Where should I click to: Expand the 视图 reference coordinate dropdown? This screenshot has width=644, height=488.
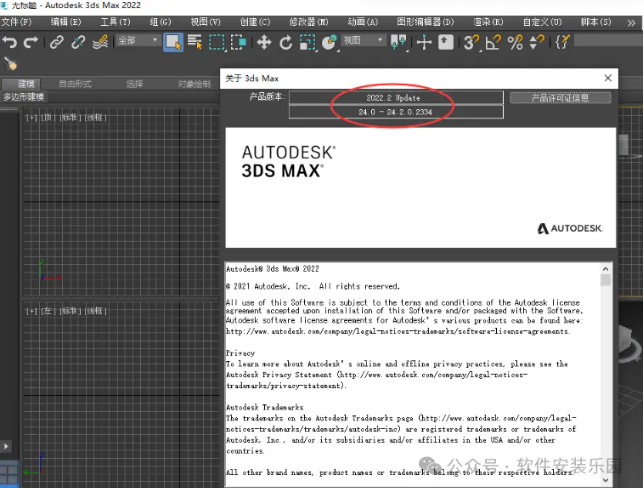click(x=362, y=41)
